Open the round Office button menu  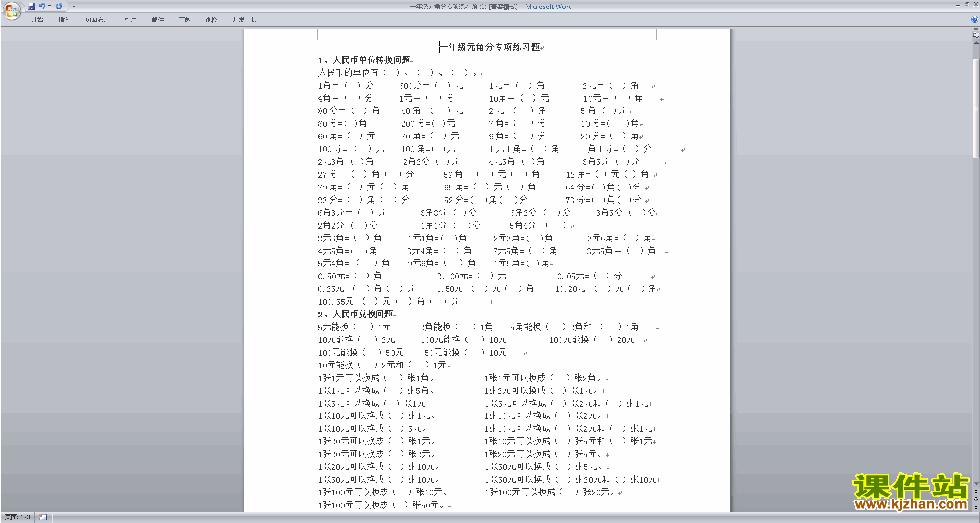click(11, 10)
